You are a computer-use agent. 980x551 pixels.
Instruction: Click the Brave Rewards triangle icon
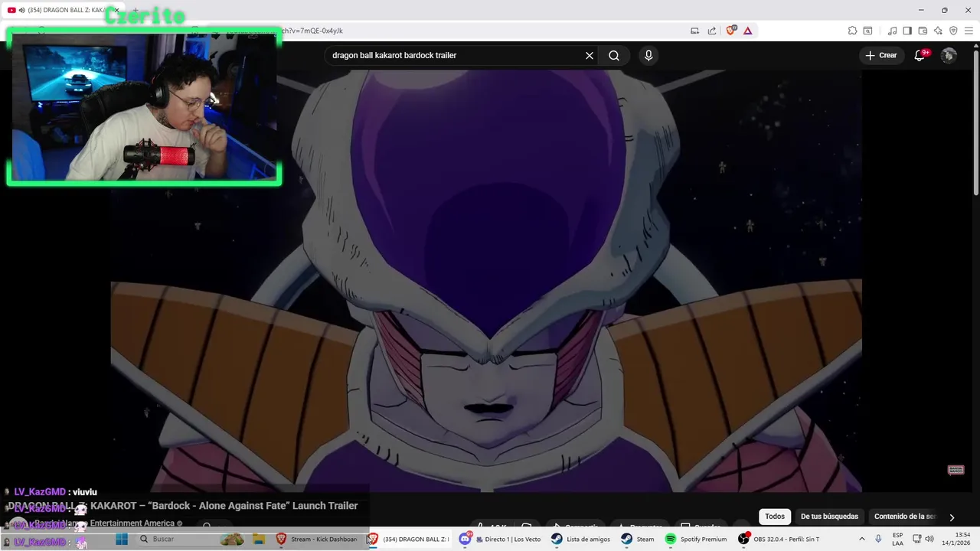point(747,31)
